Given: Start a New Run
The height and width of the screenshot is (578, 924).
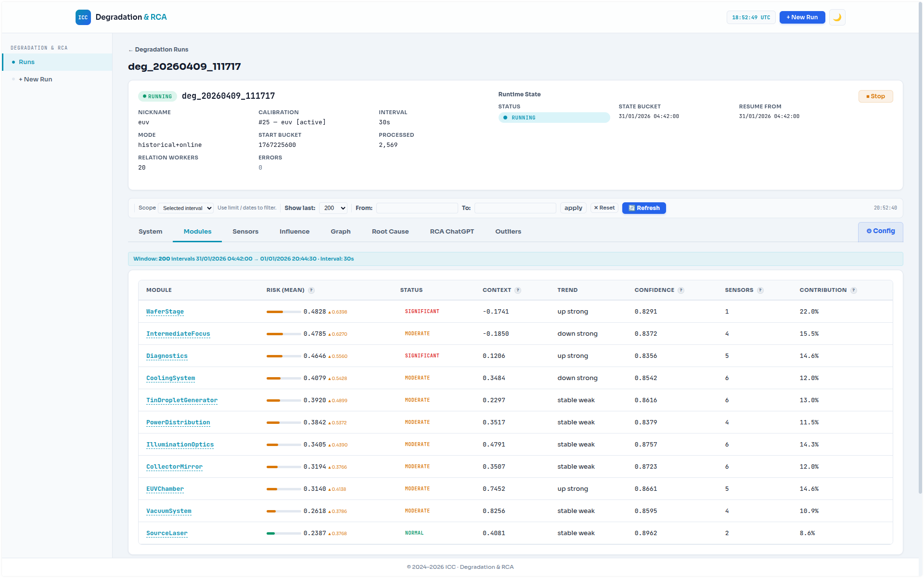Looking at the screenshot, I should coord(802,17).
